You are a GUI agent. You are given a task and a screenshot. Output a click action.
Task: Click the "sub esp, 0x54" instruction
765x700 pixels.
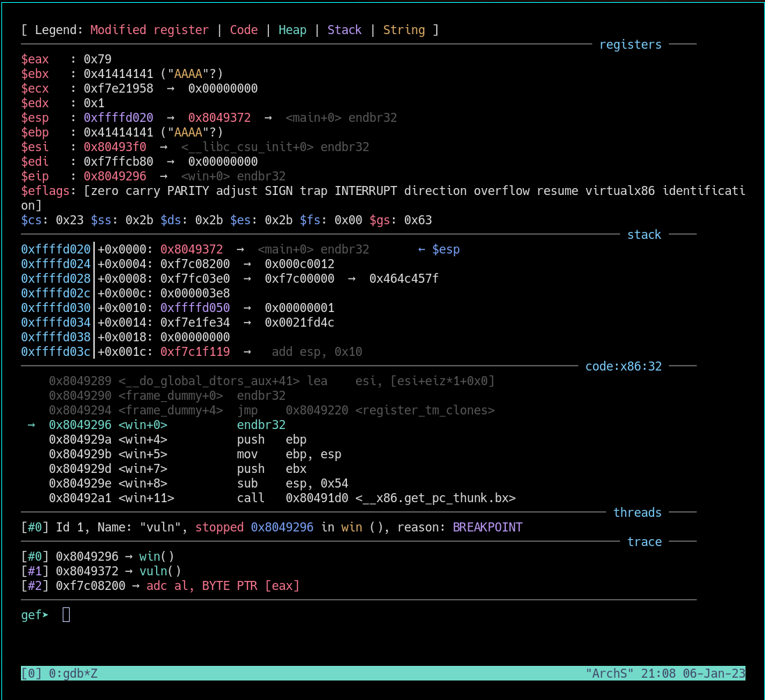[x=293, y=483]
